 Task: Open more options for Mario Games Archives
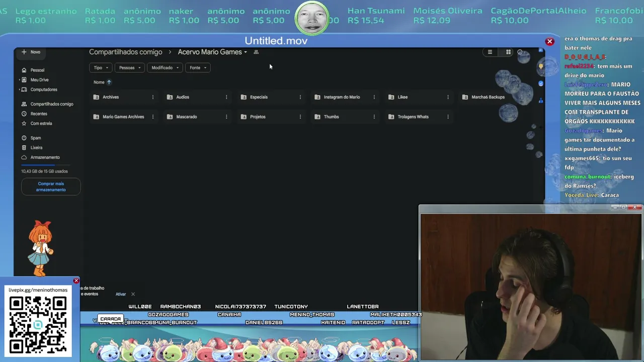[x=153, y=117]
